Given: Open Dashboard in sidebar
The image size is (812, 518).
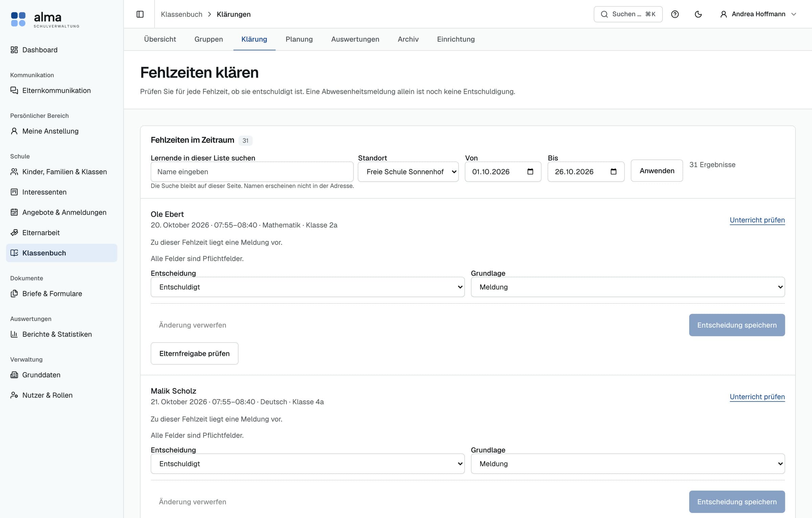Looking at the screenshot, I should (62, 50).
